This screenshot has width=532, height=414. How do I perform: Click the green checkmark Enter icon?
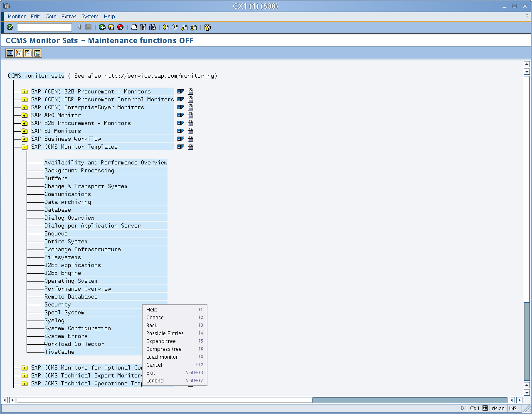pyautogui.click(x=9, y=27)
